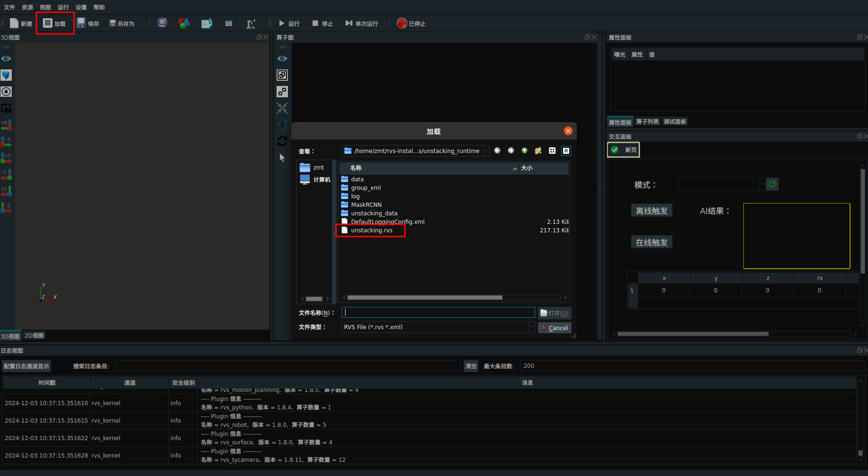
Task: Open the 模式 mode dropdown in 交互面板
Action: click(x=721, y=184)
